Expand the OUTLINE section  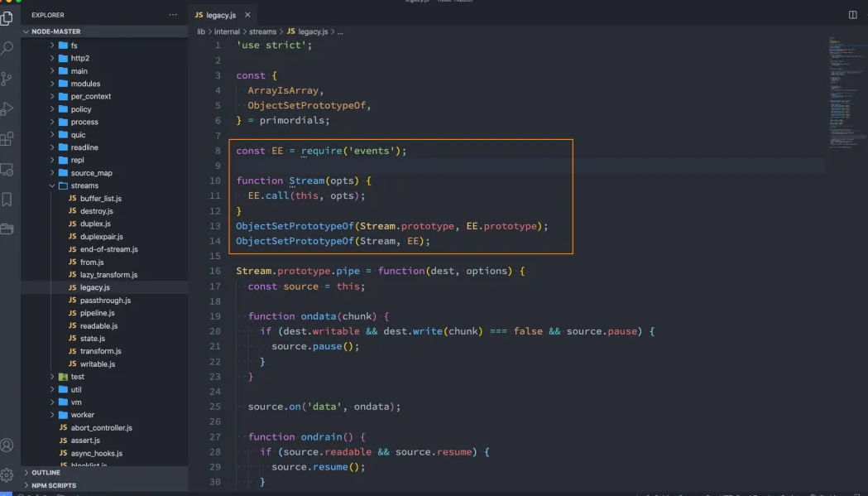[x=46, y=473]
